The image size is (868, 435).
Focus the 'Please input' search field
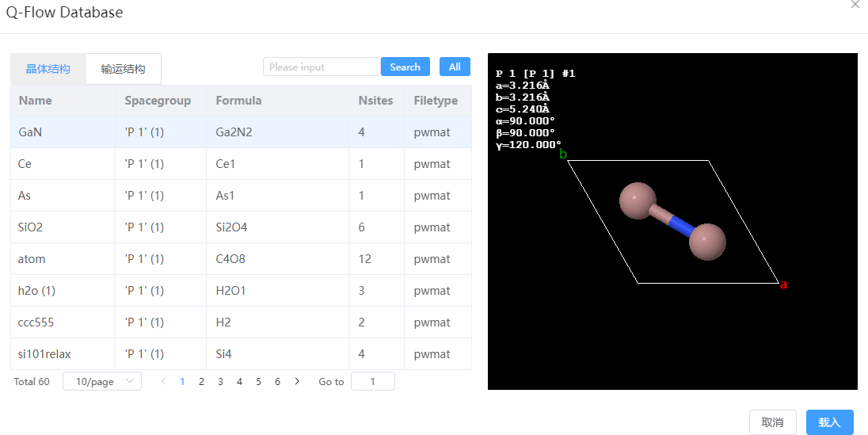tap(322, 67)
